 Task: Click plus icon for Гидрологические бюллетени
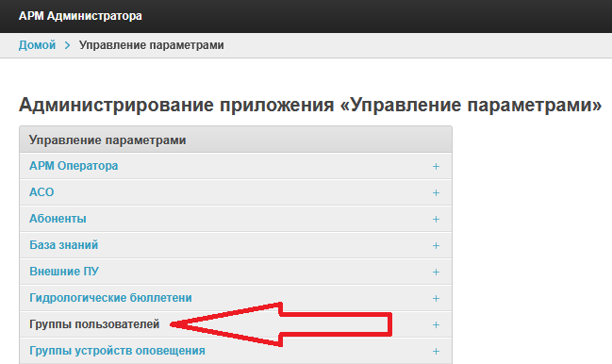click(x=436, y=298)
